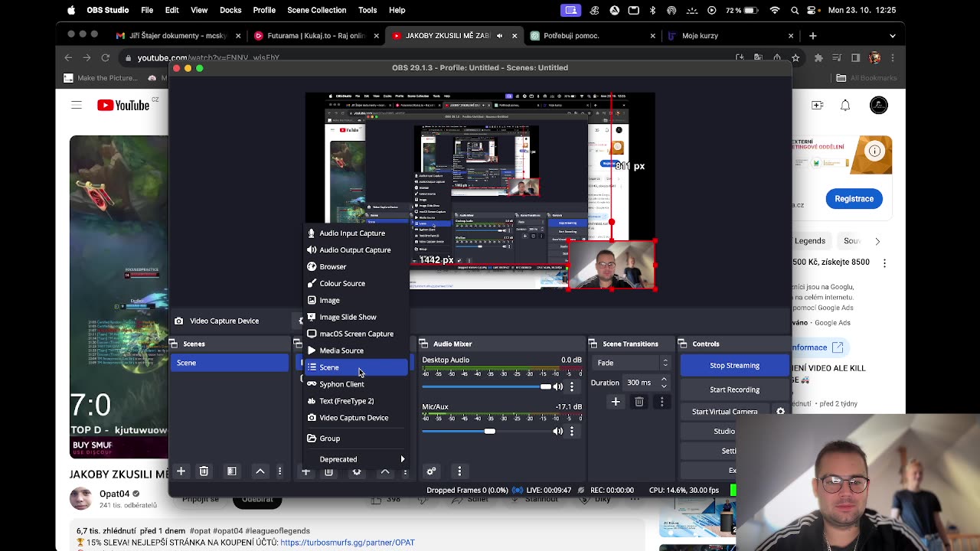Open Chrome extensions puzzle icon

coord(818,58)
